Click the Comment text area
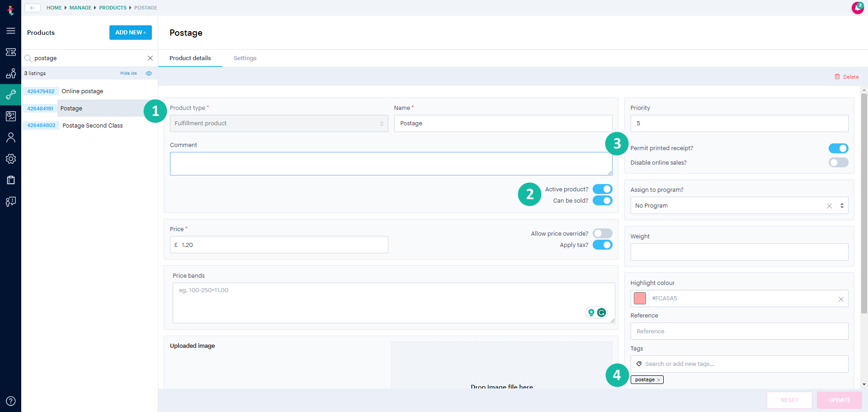Viewport: 868px width, 412px height. coord(391,164)
